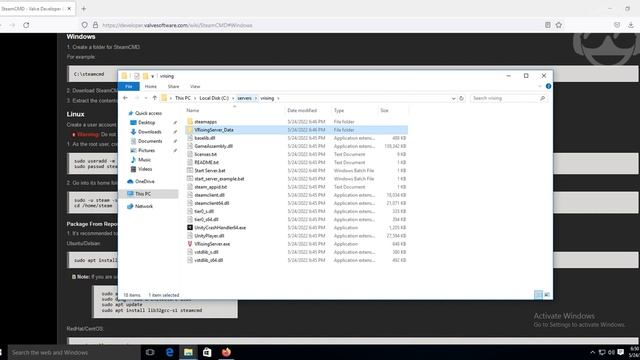This screenshot has height=360, width=640.
Task: Click the search magnifier in Explorer
Action: coord(542,98)
